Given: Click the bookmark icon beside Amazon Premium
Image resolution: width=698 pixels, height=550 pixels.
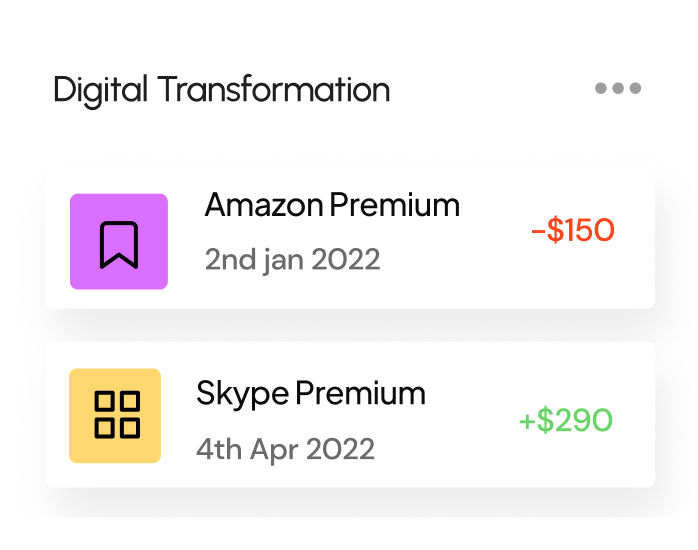Looking at the screenshot, I should pyautogui.click(x=119, y=242).
